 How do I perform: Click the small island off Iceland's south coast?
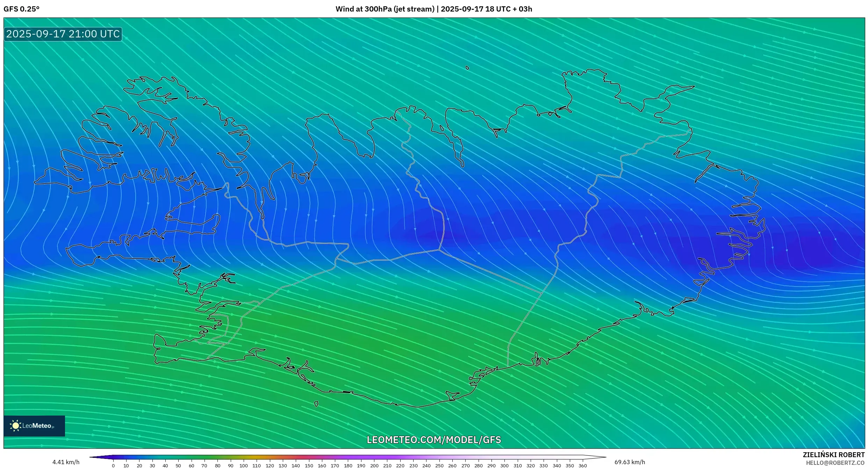click(x=316, y=404)
